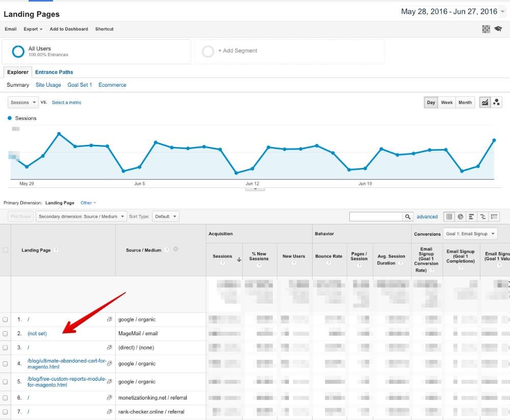Image resolution: width=510 pixels, height=420 pixels.
Task: Toggle the select-all checkbox in table header
Action: point(6,250)
